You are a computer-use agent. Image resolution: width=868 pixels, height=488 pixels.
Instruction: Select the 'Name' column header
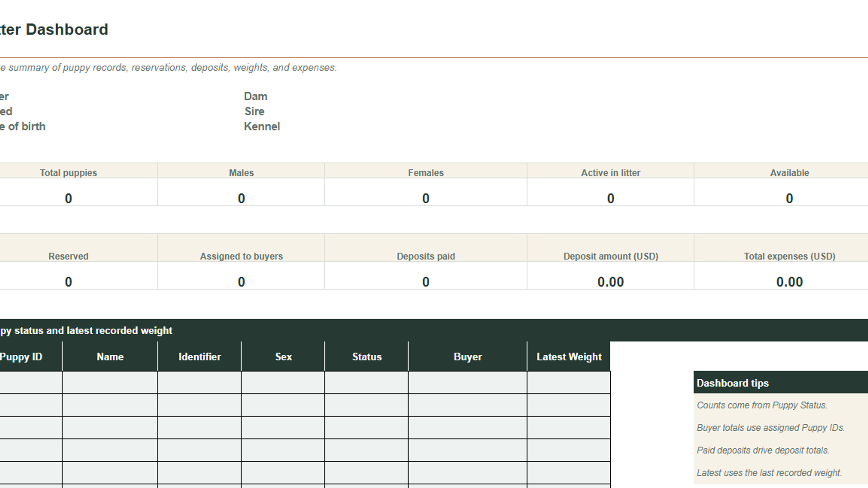coord(110,357)
